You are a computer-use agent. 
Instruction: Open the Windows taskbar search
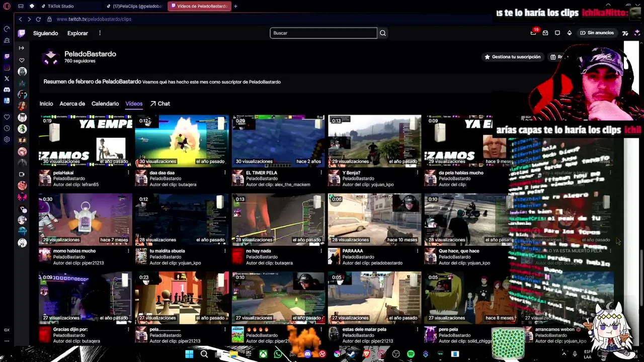coord(204,354)
